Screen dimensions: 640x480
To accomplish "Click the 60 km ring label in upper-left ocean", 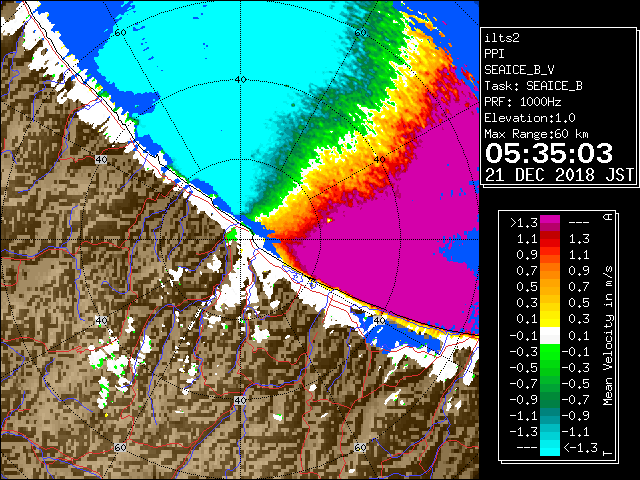I will pyautogui.click(x=120, y=32).
